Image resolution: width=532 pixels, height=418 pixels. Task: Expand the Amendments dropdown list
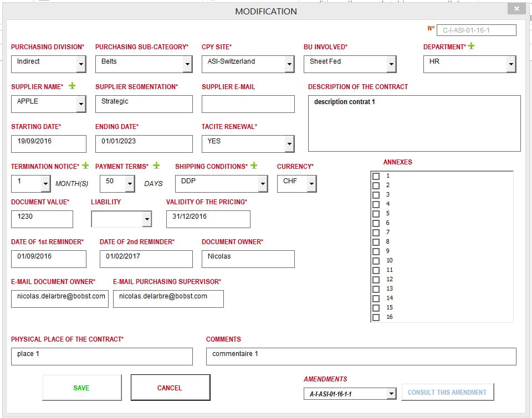pyautogui.click(x=391, y=394)
